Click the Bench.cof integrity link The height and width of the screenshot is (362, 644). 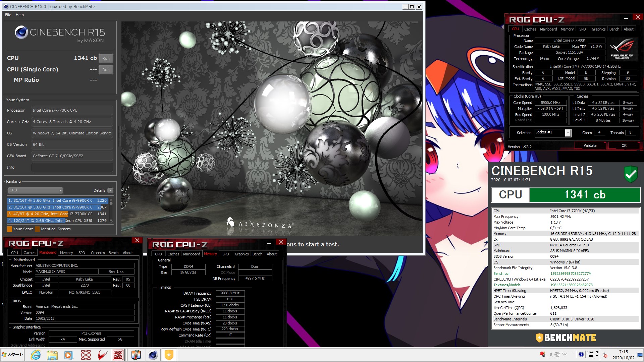tap(501, 274)
